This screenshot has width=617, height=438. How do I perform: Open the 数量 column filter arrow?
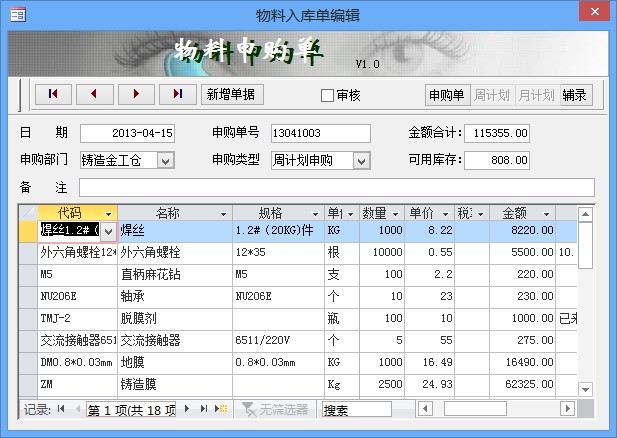395,214
